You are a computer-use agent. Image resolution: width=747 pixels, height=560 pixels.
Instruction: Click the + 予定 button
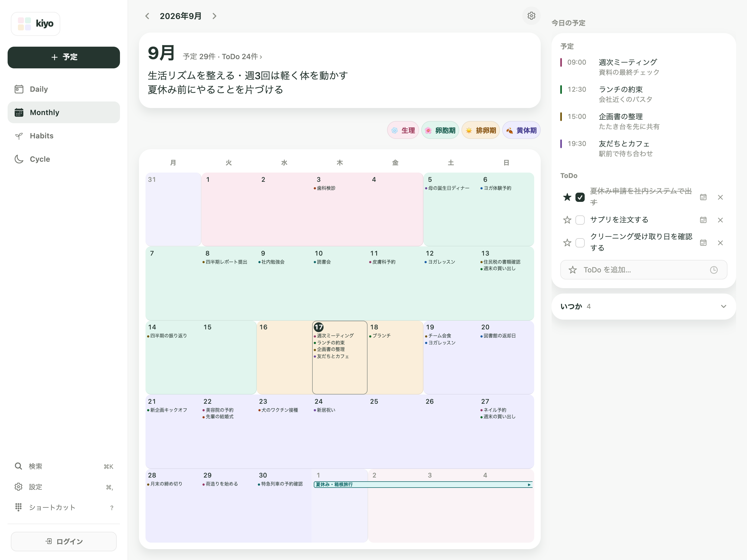[64, 57]
